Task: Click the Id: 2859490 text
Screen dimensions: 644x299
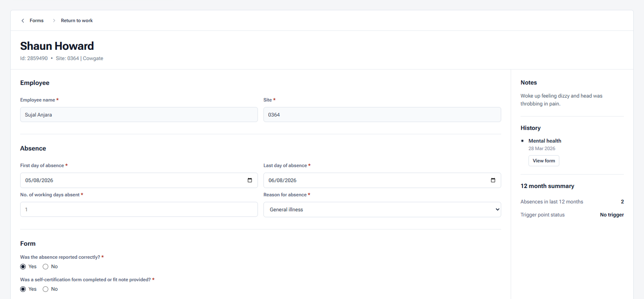Action: tap(34, 58)
